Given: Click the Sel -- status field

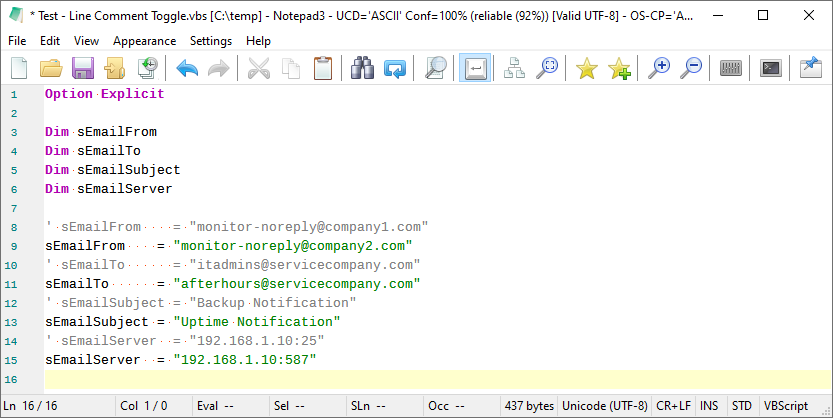Looking at the screenshot, I should pos(308,406).
